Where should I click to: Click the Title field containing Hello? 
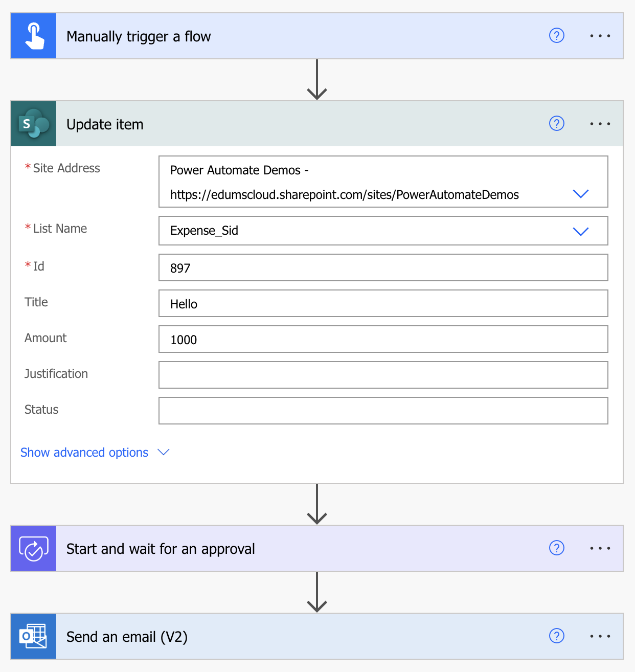click(x=383, y=304)
